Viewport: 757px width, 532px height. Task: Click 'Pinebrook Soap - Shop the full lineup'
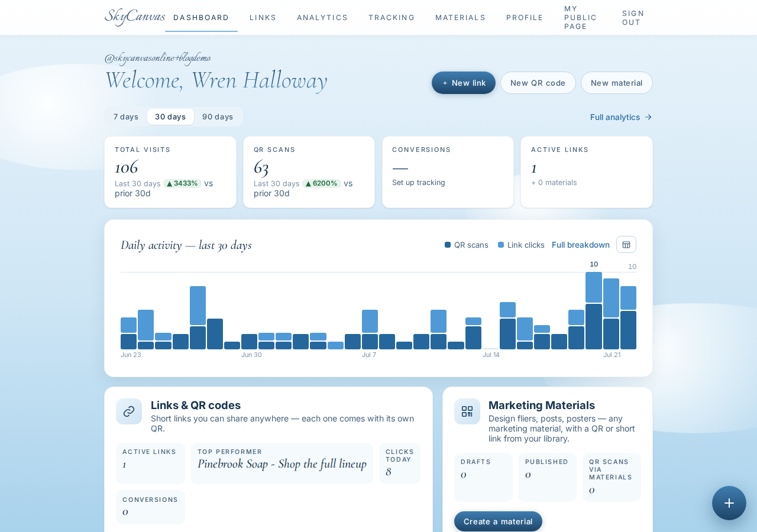[x=282, y=464]
